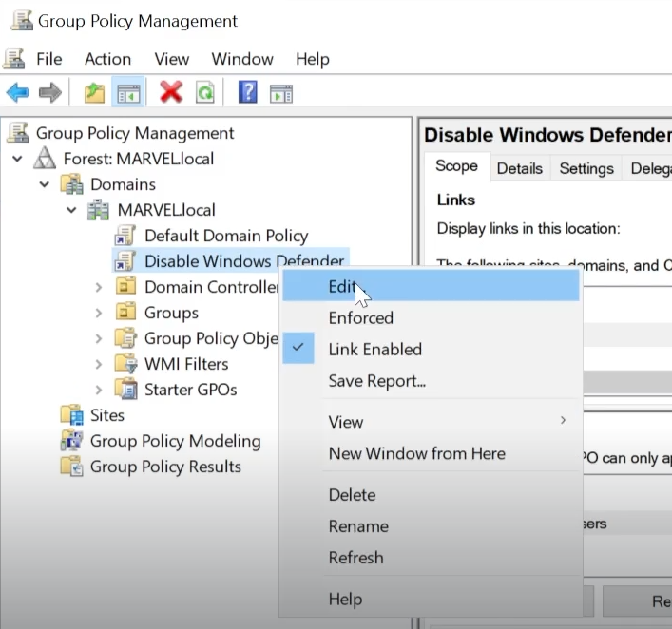672x629 pixels.
Task: Collapse the MARVEL.local domain node
Action: (x=71, y=210)
